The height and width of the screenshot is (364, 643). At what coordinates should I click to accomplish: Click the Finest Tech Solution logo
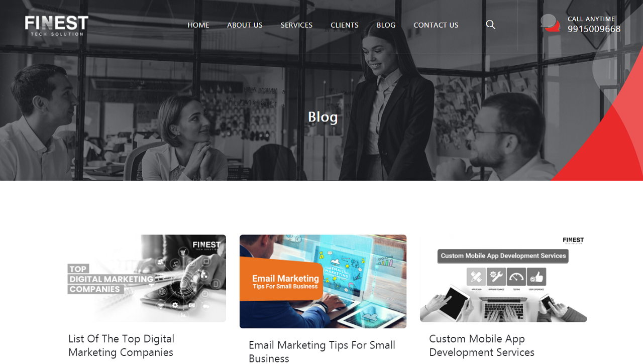tap(57, 26)
